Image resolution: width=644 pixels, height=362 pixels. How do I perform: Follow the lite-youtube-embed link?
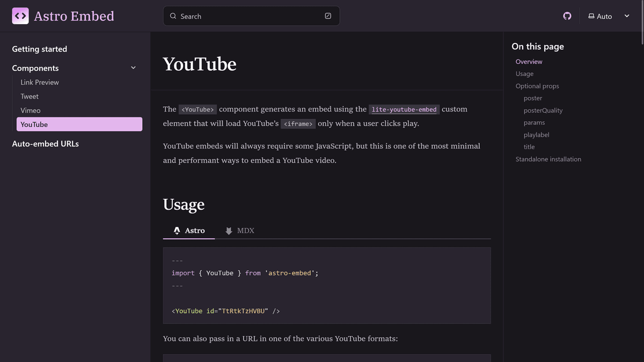(x=404, y=109)
